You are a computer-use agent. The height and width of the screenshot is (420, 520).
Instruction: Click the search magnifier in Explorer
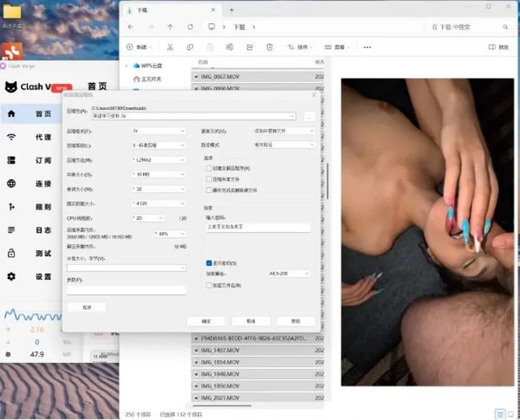[505, 27]
